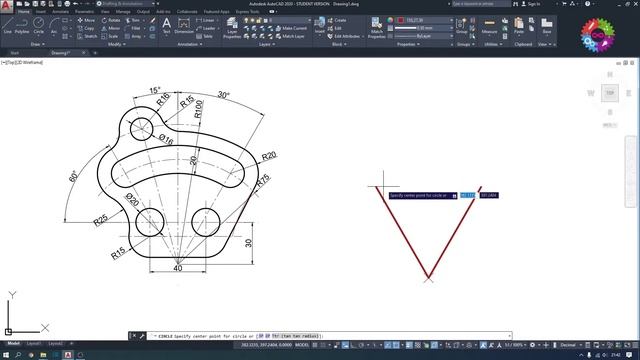Image resolution: width=640 pixels, height=360 pixels.
Task: Click the Group tool
Action: pyautogui.click(x=462, y=25)
